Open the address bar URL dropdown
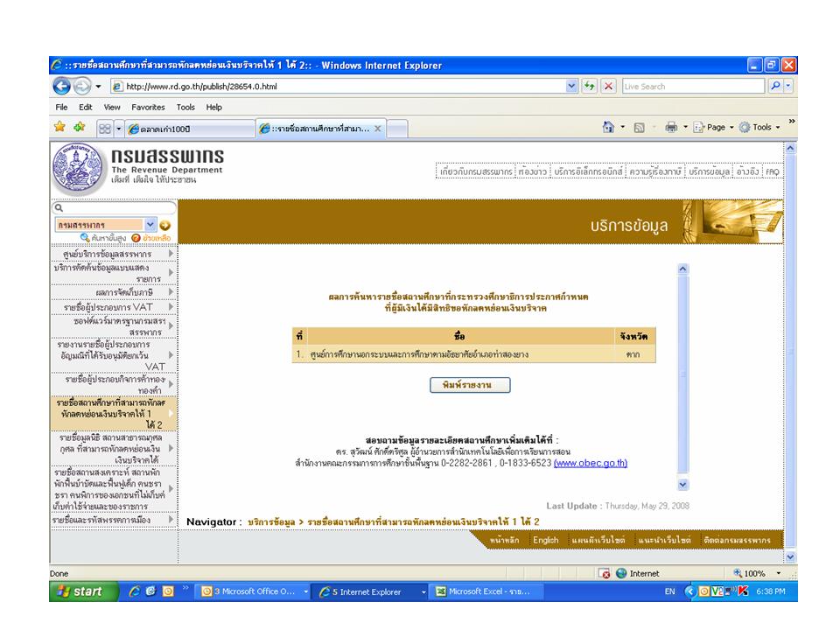 point(571,87)
